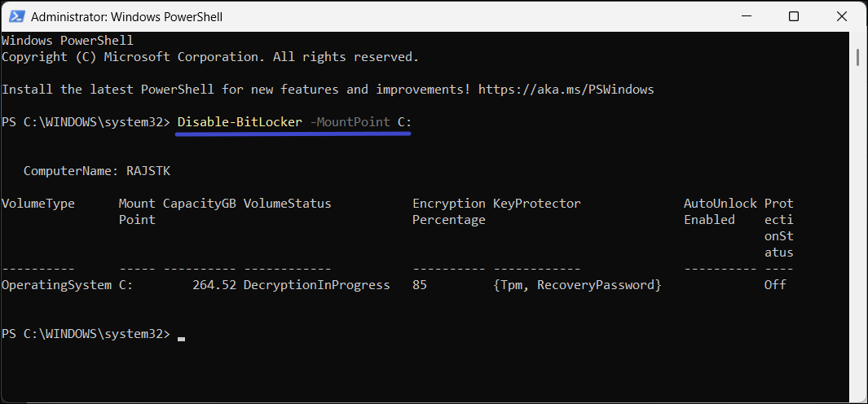Click the vertical scrollbar thumb
This screenshot has width=868, height=404.
(858, 56)
